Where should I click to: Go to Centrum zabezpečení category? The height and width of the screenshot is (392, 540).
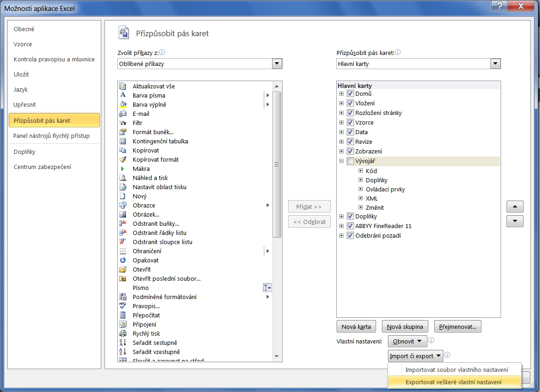point(54,167)
